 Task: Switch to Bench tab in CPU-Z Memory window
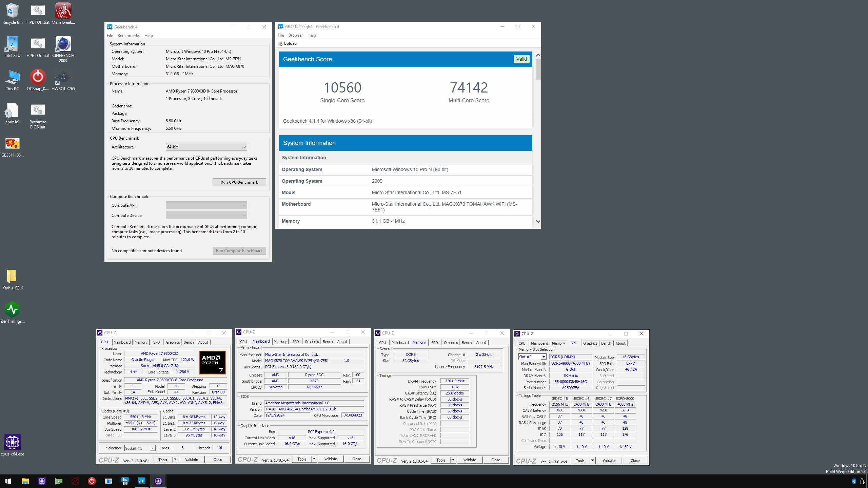tap(467, 343)
